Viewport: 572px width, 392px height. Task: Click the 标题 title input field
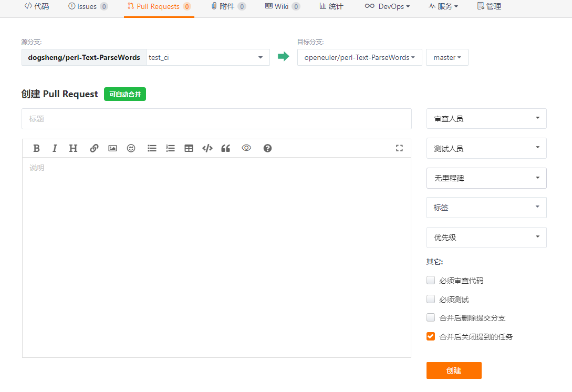[x=216, y=119]
